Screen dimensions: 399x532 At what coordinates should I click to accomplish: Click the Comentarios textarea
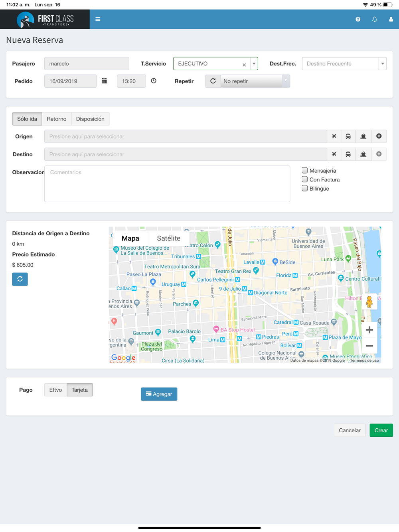[x=167, y=184]
